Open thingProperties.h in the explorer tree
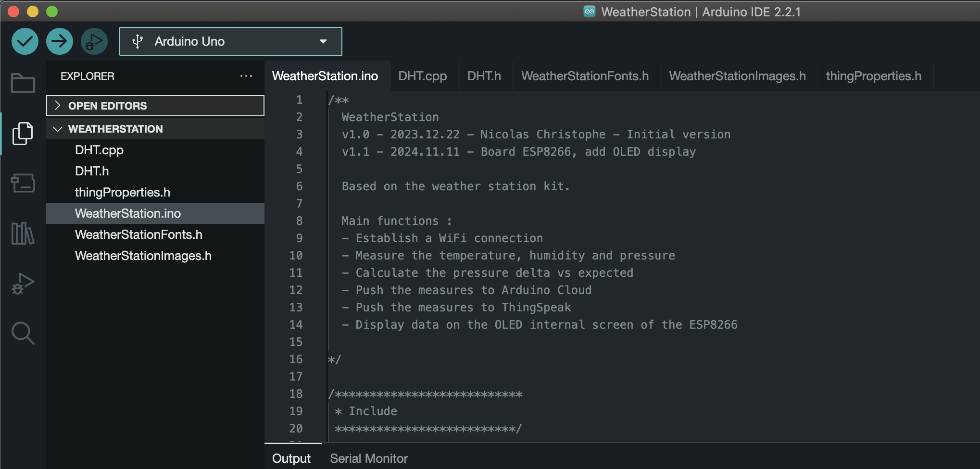Screen dimensions: 980x469 [155, 192]
